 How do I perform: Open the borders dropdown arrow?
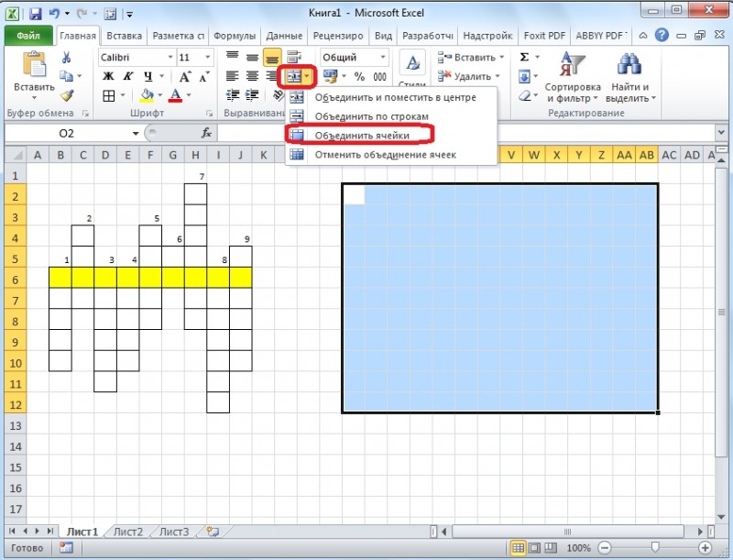coord(123,95)
